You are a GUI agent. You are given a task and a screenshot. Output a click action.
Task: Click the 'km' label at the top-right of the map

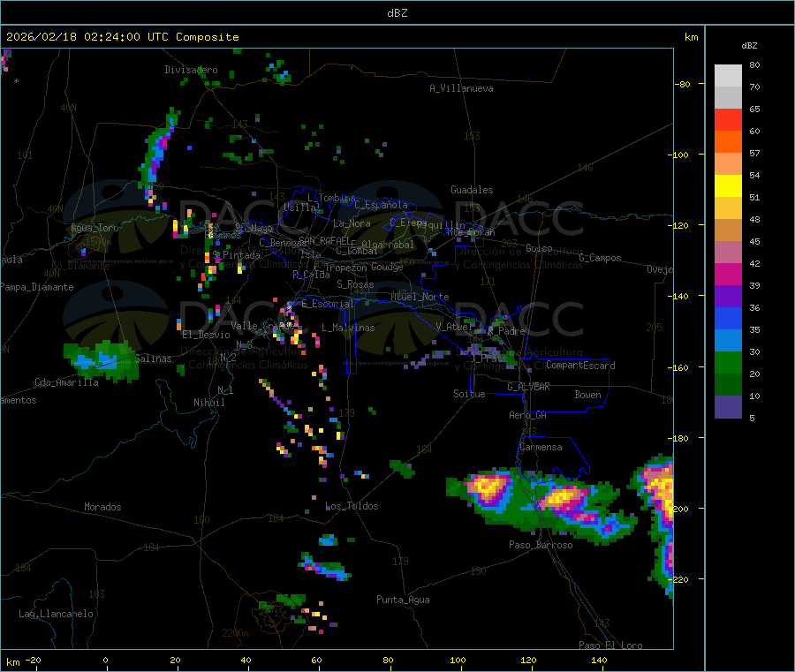[x=691, y=37]
